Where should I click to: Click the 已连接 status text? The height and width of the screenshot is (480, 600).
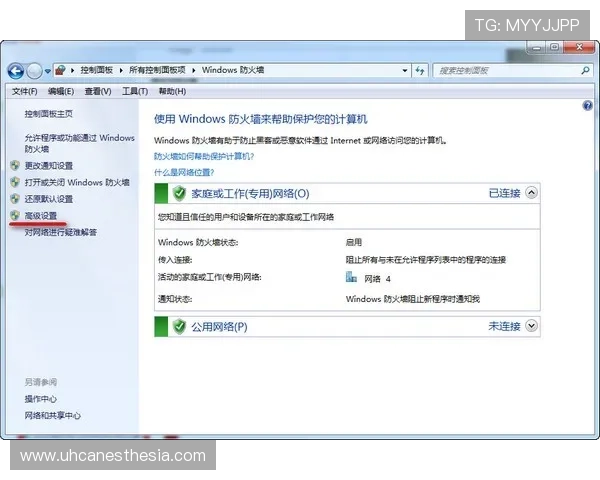pyautogui.click(x=504, y=193)
